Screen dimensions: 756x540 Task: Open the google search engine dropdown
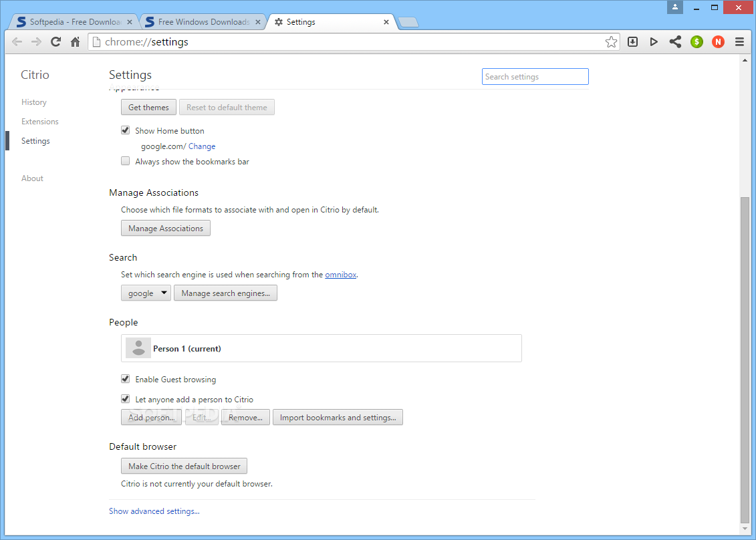(146, 293)
